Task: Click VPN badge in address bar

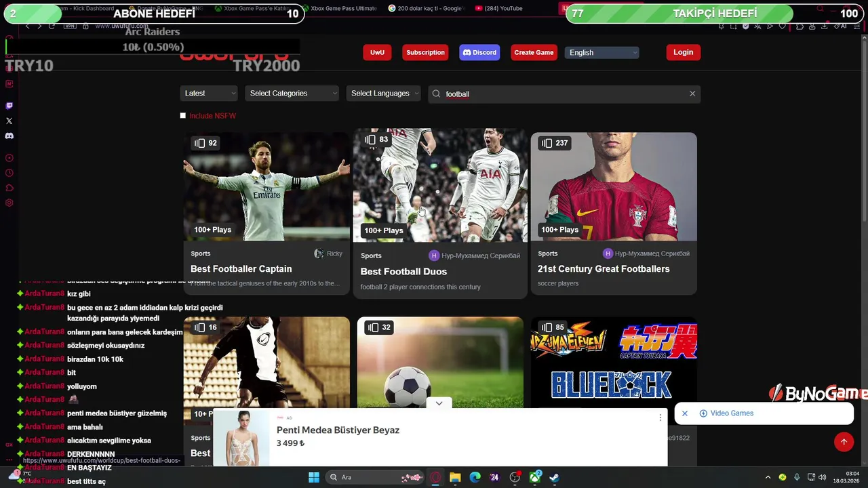Action: 70,26
